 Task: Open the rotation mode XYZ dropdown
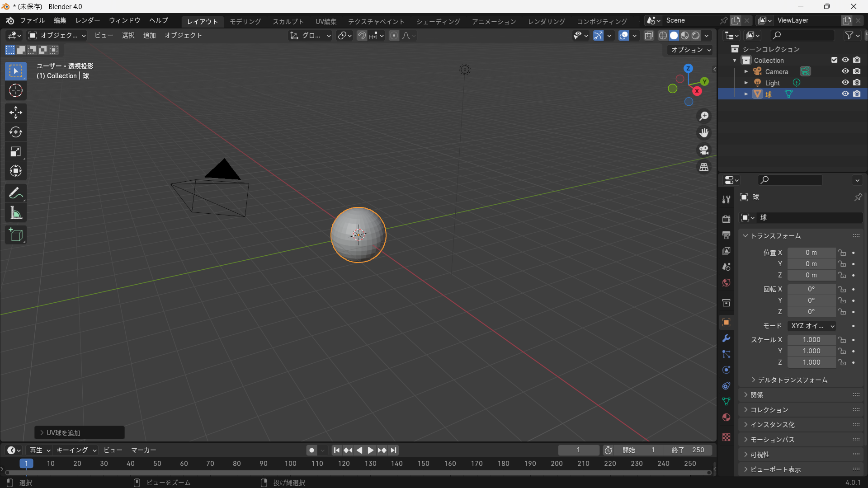tap(812, 326)
